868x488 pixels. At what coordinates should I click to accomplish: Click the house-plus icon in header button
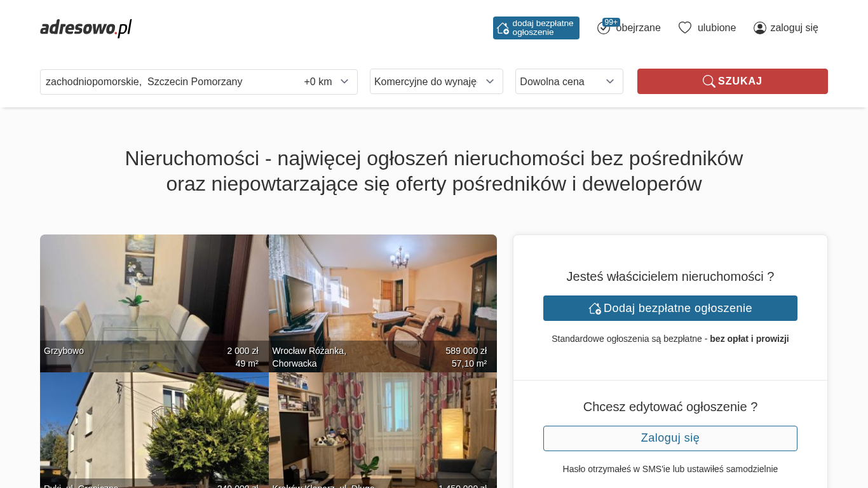coord(503,28)
